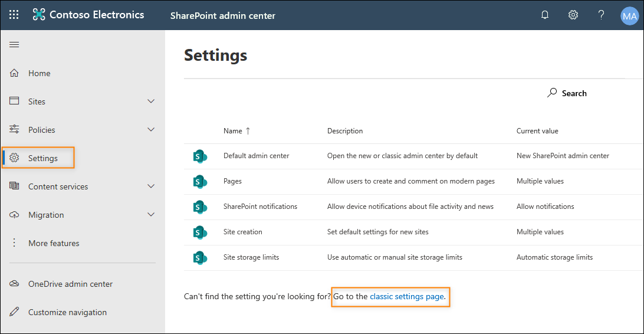Open the SharePoint notifications setting
Screen dimensions: 644x334
(x=260, y=207)
